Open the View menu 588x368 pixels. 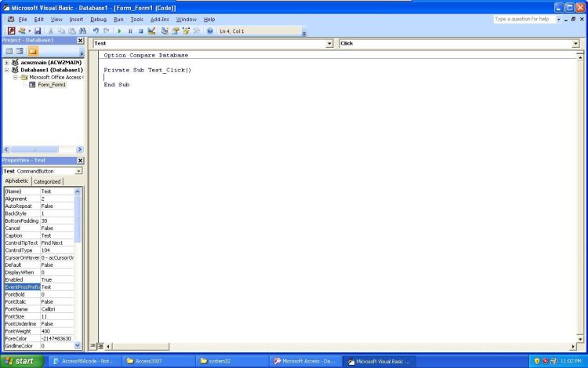click(x=56, y=19)
